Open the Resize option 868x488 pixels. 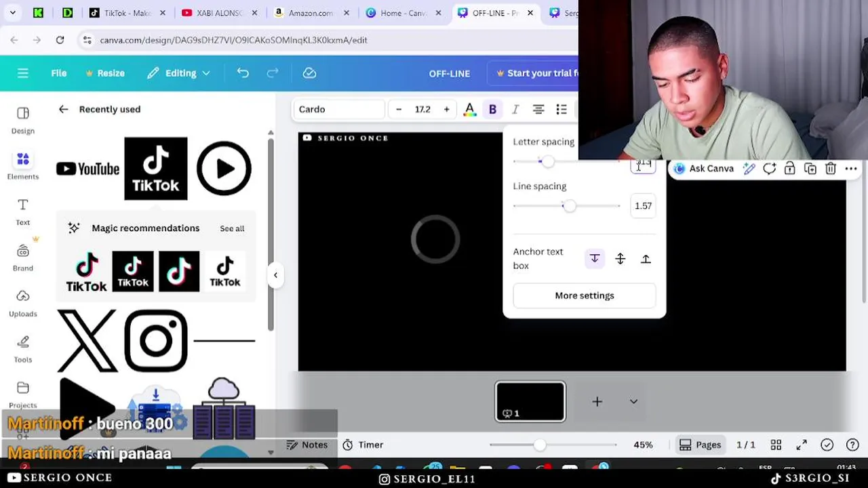tap(104, 73)
